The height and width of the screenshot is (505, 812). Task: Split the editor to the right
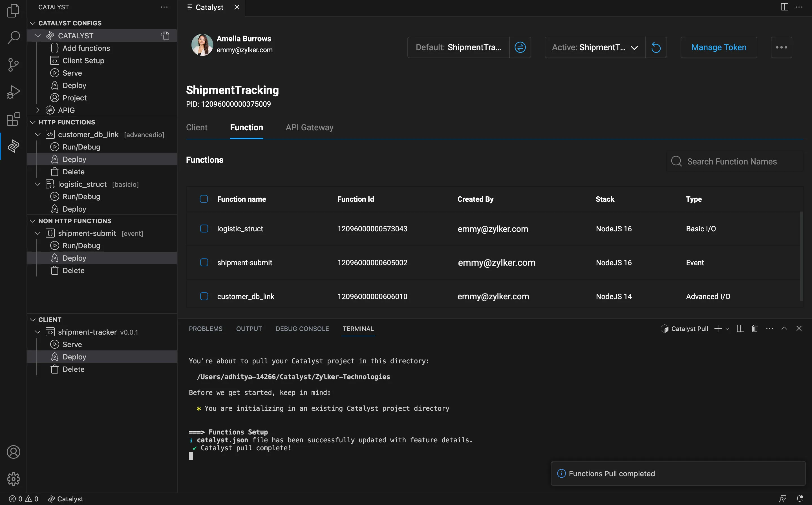coord(784,7)
